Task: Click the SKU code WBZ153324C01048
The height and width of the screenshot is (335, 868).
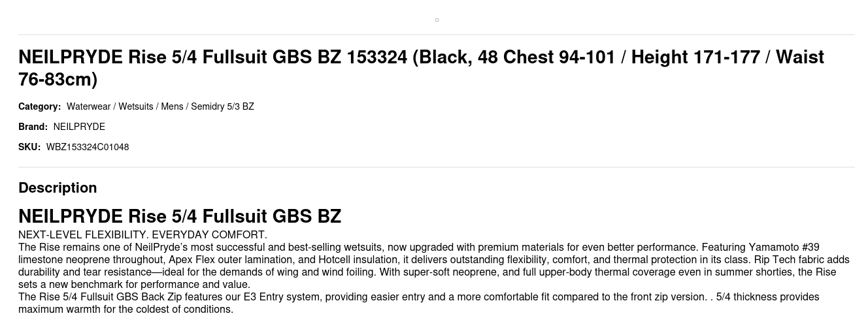Action: pyautogui.click(x=88, y=147)
